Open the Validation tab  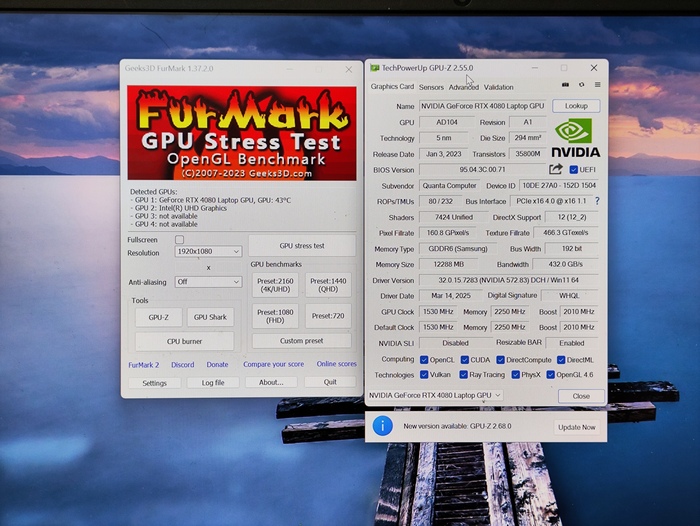498,87
